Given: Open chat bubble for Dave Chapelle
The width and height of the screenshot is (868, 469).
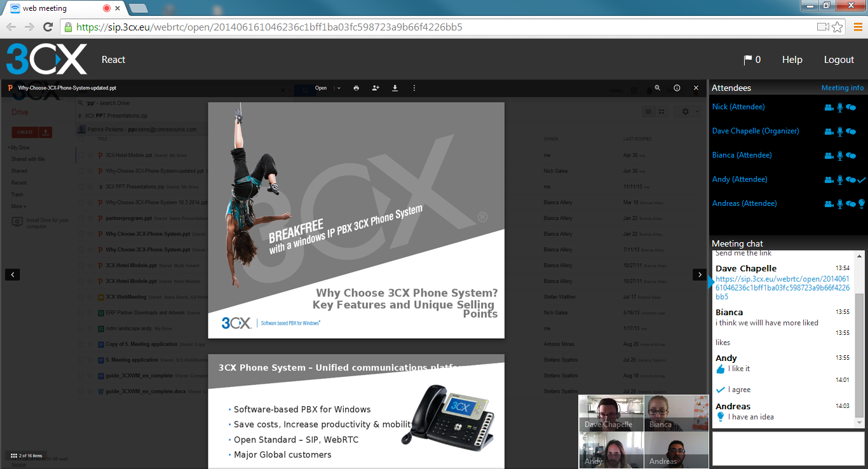Looking at the screenshot, I should 851,132.
